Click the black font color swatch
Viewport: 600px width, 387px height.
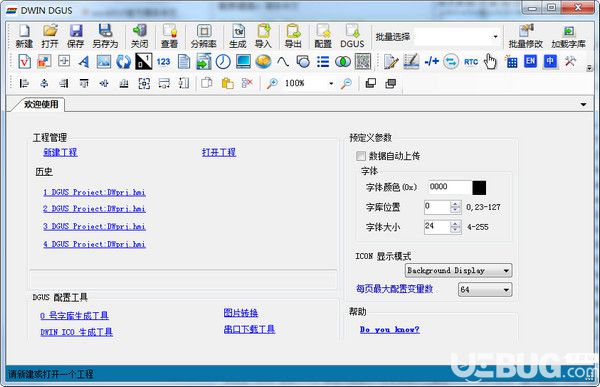click(x=479, y=188)
